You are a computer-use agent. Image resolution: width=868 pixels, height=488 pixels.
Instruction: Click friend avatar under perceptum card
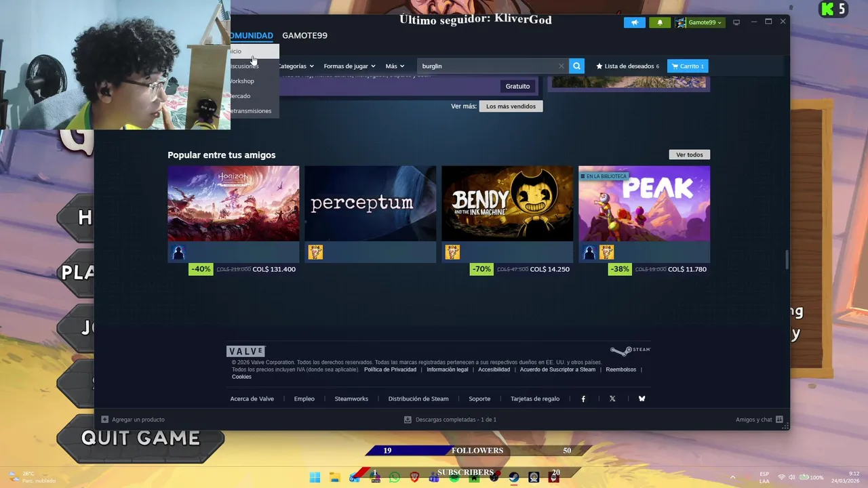315,252
